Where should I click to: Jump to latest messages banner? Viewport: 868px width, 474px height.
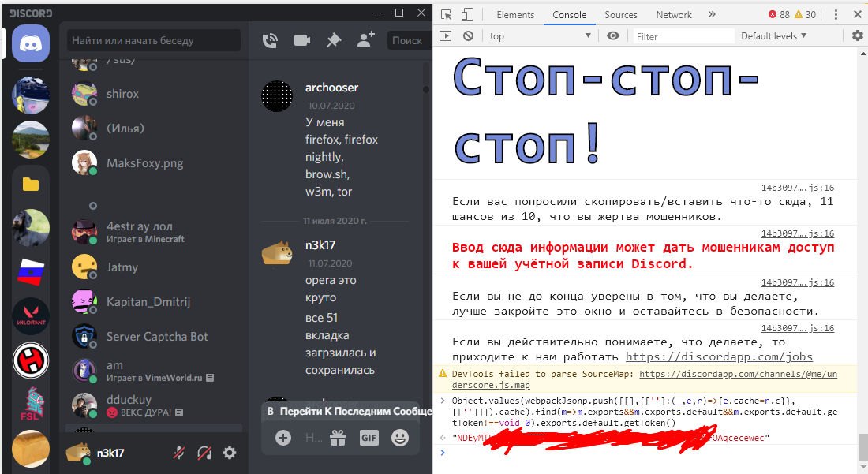click(346, 412)
